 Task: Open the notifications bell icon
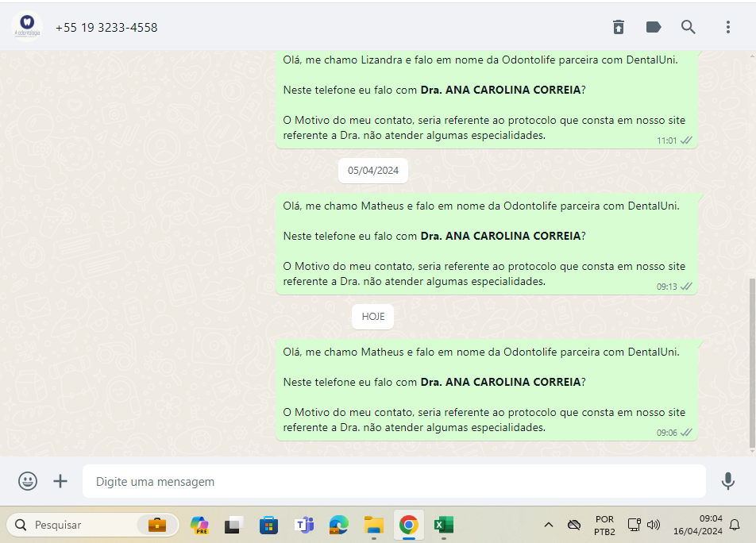point(735,525)
